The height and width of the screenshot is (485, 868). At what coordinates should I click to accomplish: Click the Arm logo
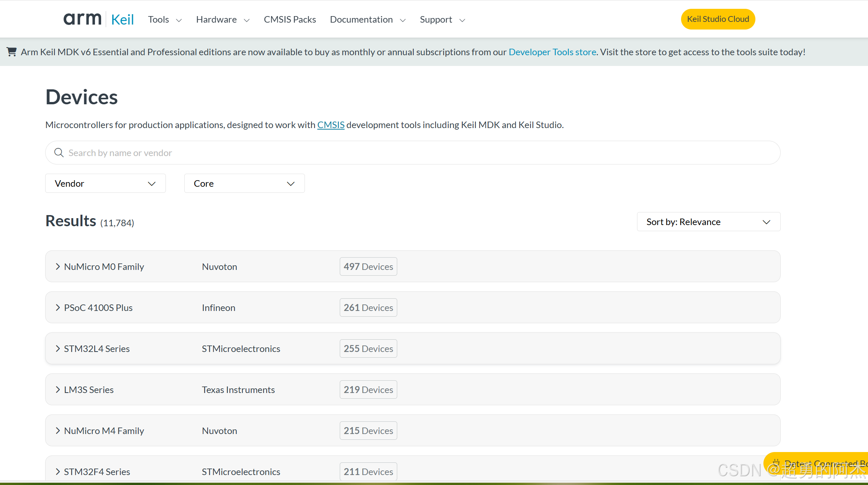[82, 19]
